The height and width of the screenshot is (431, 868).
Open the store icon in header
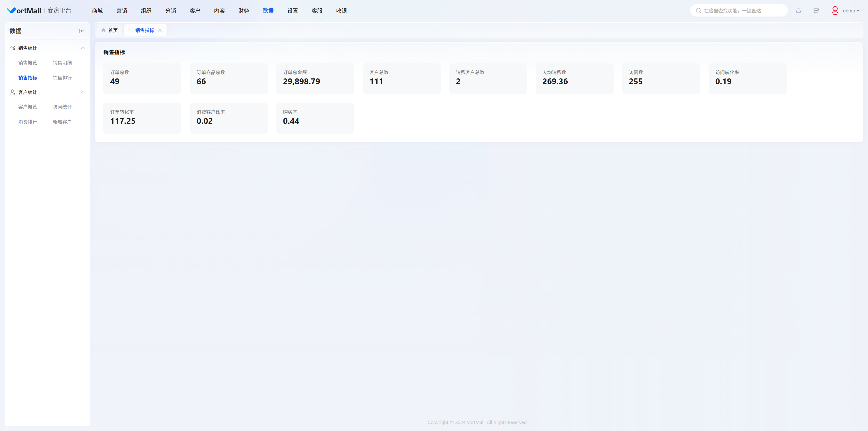816,11
